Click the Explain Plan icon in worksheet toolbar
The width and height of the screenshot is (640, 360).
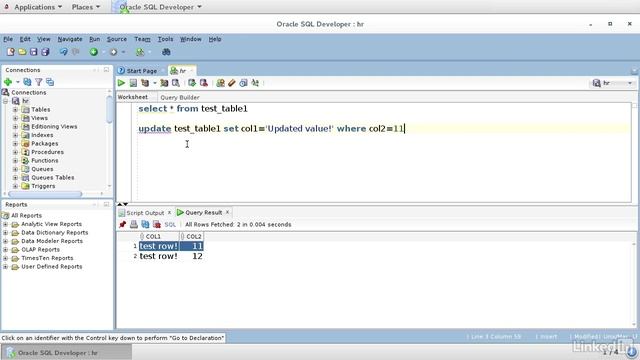(145, 83)
